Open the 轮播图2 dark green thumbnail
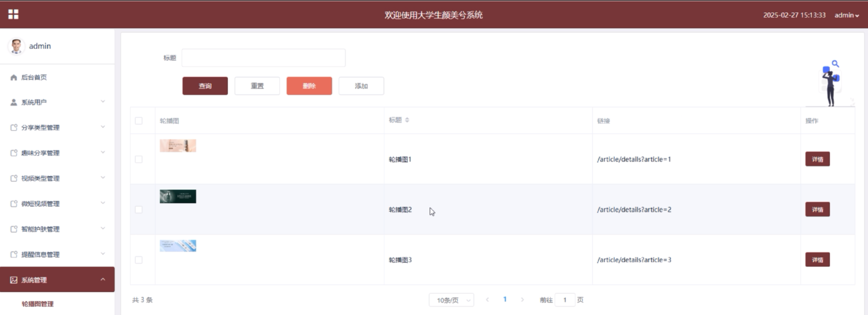868x315 pixels. pos(178,196)
